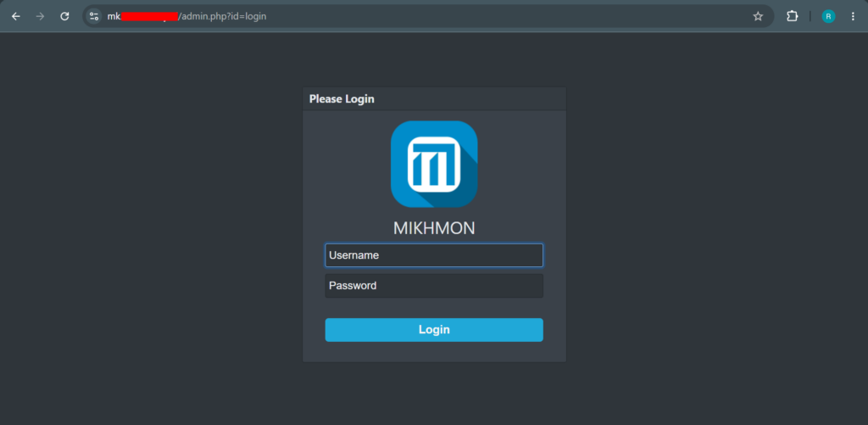The image size is (868, 425).
Task: Reload the page with refresh icon
Action: tap(64, 17)
